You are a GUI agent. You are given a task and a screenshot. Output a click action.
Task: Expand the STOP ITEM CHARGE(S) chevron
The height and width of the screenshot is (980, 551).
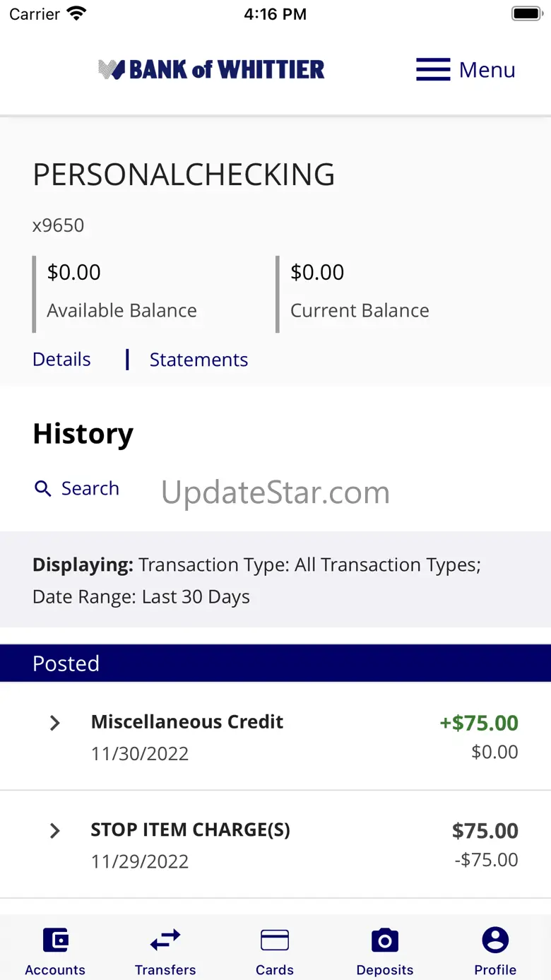coord(54,831)
